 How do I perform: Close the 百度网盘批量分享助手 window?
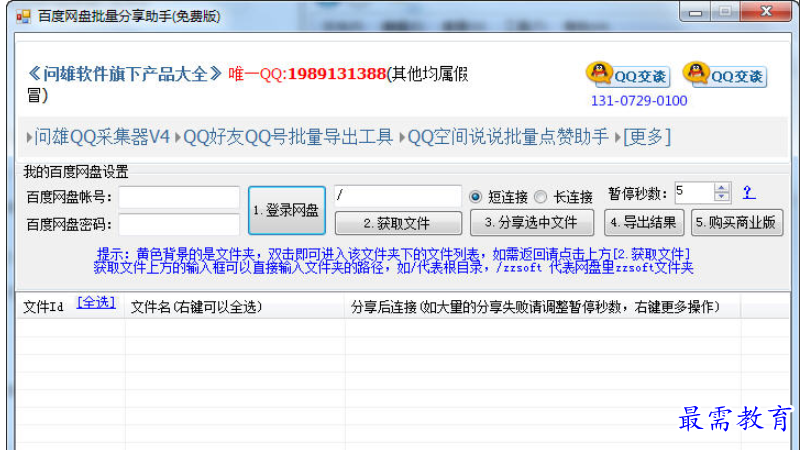coord(766,11)
